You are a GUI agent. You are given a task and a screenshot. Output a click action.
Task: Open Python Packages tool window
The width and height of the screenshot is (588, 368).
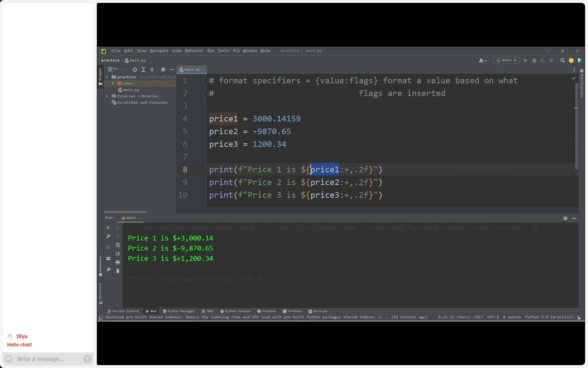coord(179,311)
